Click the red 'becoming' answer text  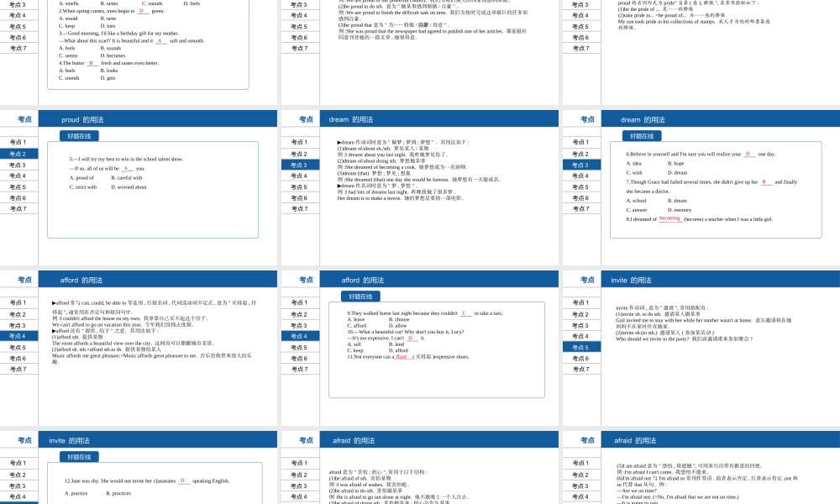(x=669, y=218)
